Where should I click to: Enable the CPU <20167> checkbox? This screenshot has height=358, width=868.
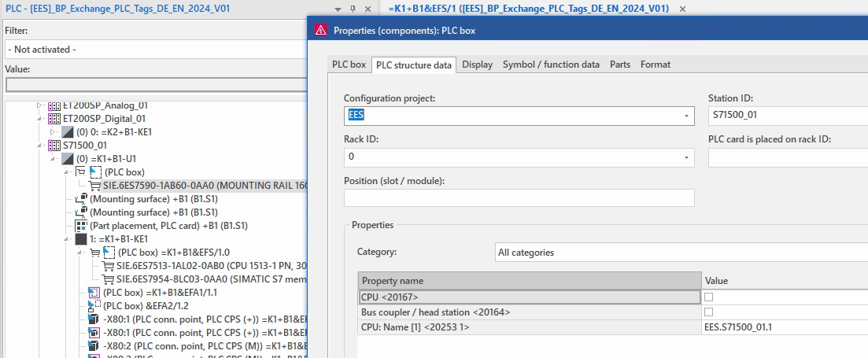click(709, 297)
